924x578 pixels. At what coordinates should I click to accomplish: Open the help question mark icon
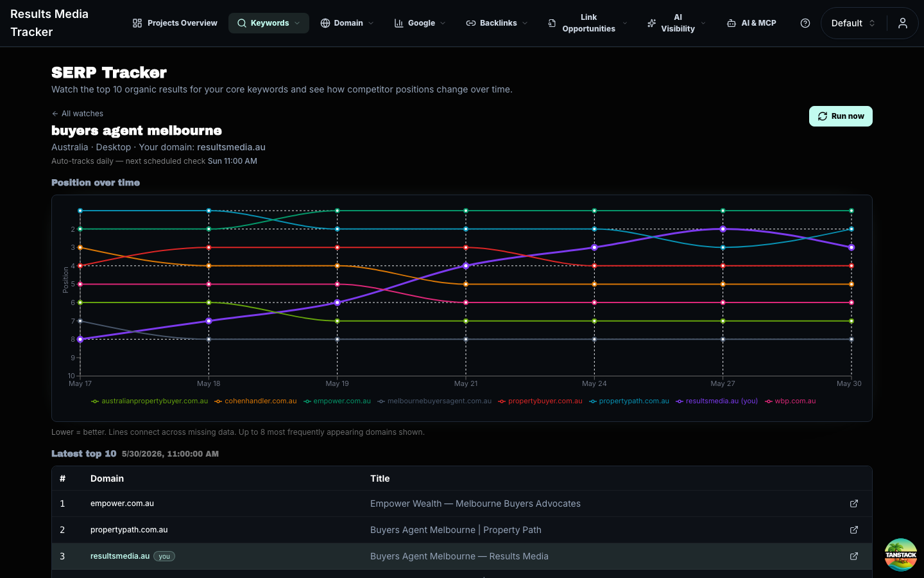point(805,23)
